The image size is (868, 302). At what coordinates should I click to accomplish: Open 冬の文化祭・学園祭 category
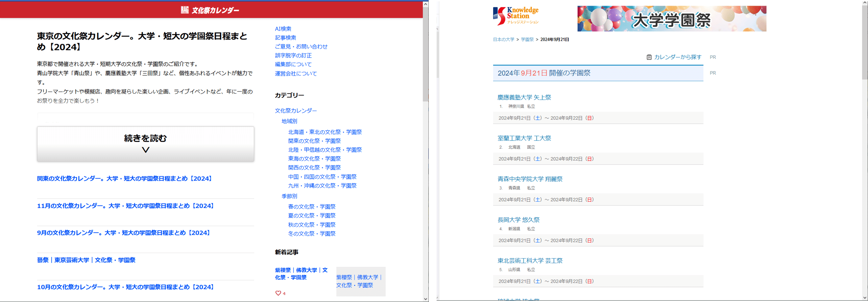[x=312, y=234]
